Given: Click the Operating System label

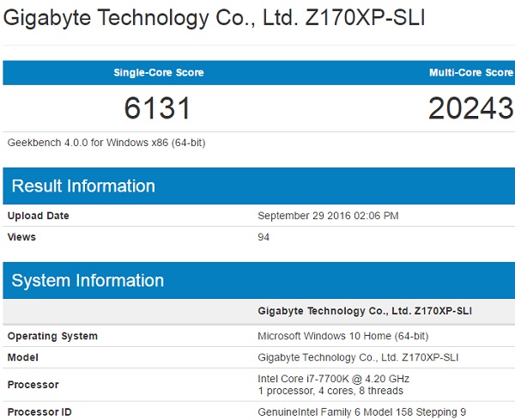Looking at the screenshot, I should (52, 336).
